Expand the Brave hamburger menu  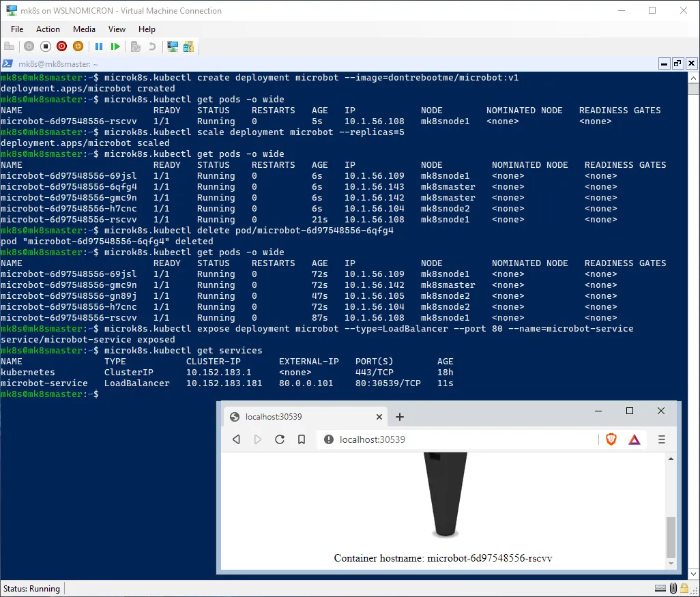pos(661,440)
